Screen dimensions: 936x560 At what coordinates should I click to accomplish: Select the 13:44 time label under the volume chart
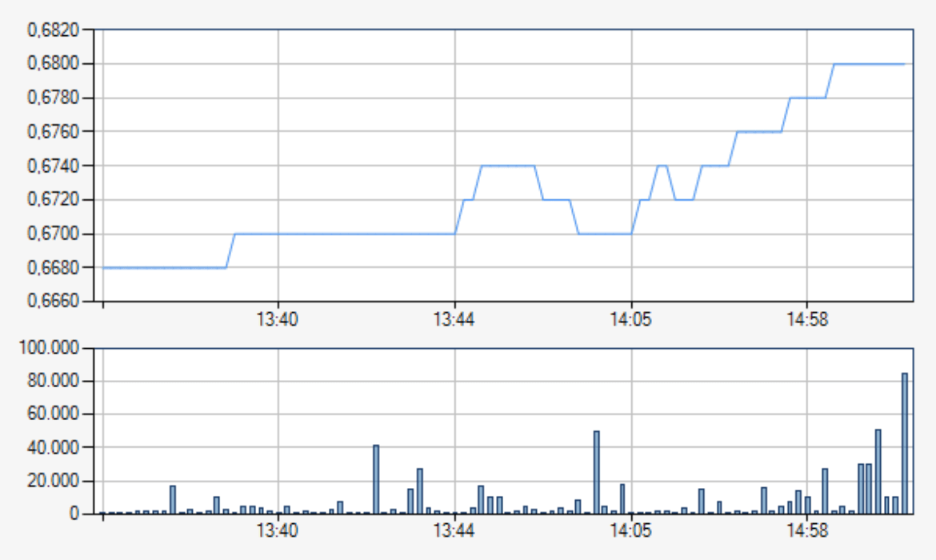coord(454,530)
